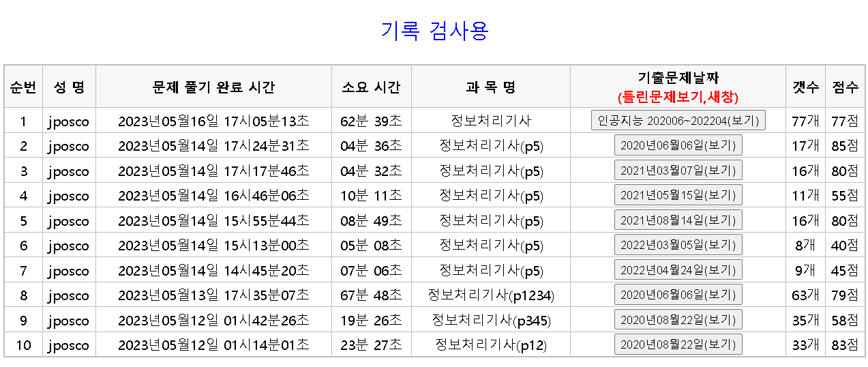Select completion time 2023년05월14일 17시24분31초
Image resolution: width=868 pixels, height=367 pixels.
click(x=213, y=146)
